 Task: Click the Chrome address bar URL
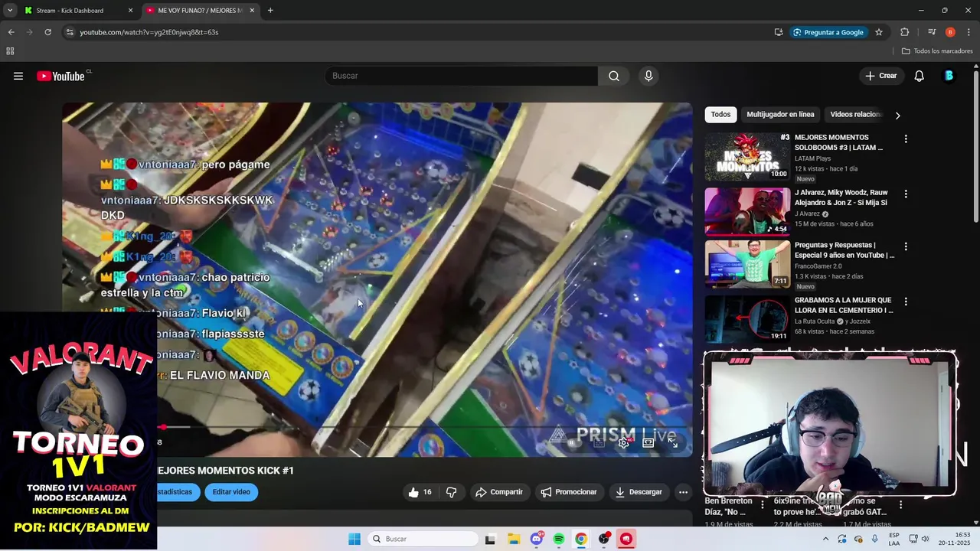pyautogui.click(x=149, y=32)
